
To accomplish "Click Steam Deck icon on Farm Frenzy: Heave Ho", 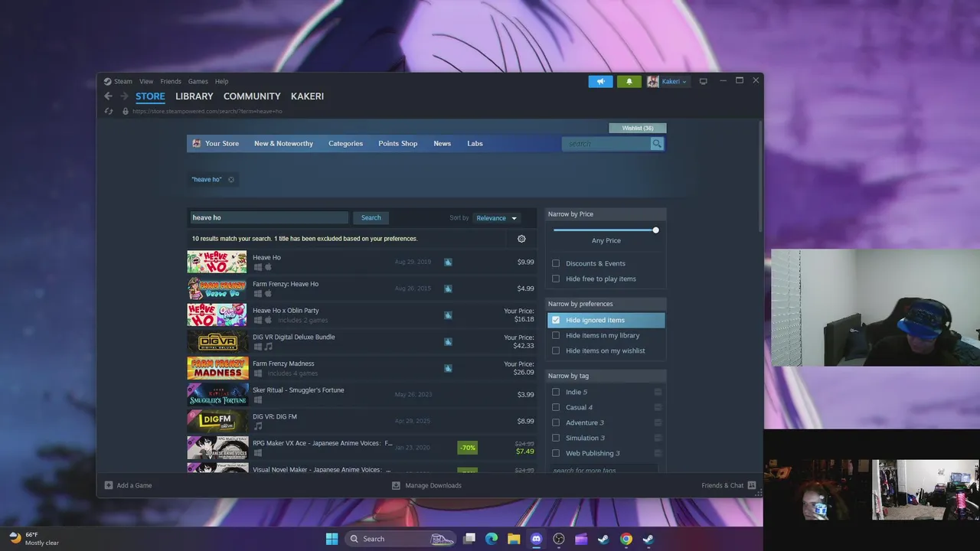I will (x=448, y=289).
